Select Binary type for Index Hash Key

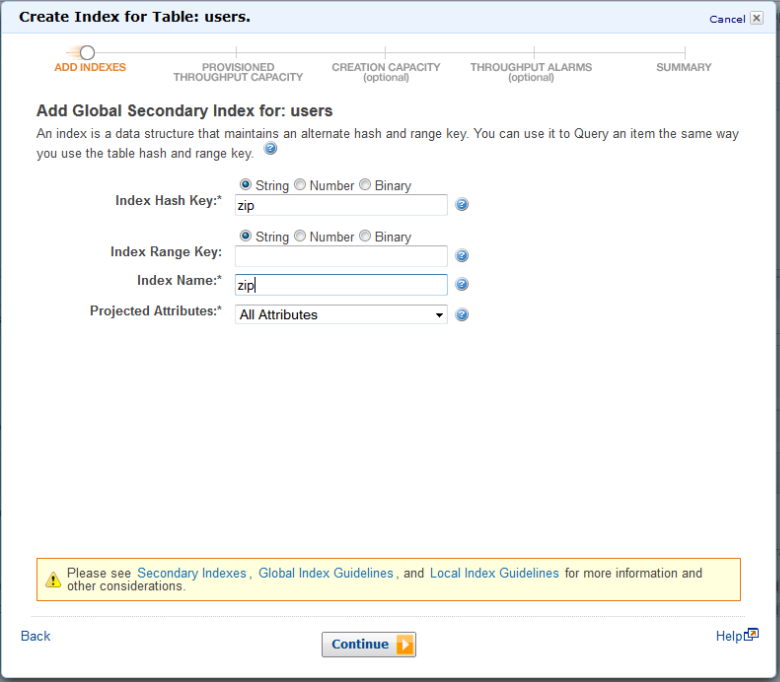(365, 185)
